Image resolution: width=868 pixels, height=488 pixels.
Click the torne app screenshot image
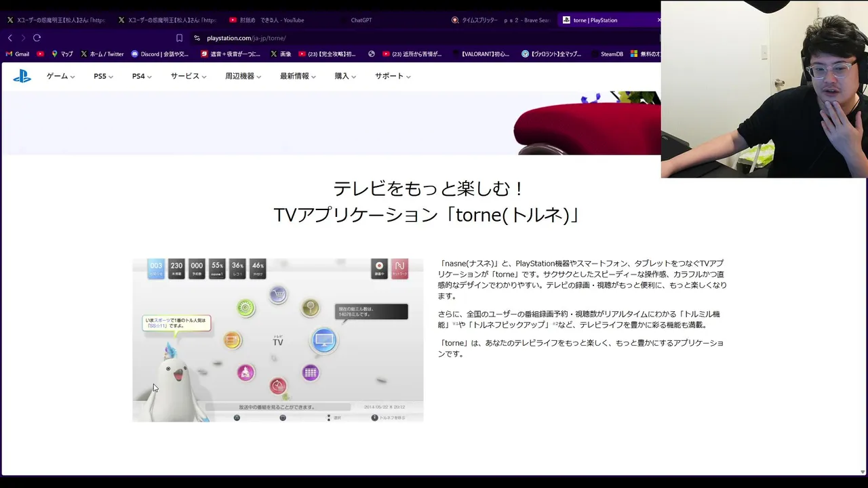point(278,340)
